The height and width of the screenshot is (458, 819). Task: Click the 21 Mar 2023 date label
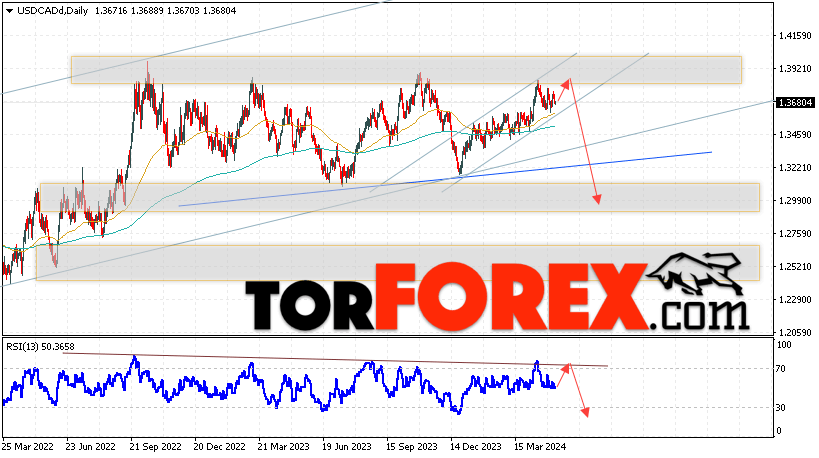[x=284, y=447]
